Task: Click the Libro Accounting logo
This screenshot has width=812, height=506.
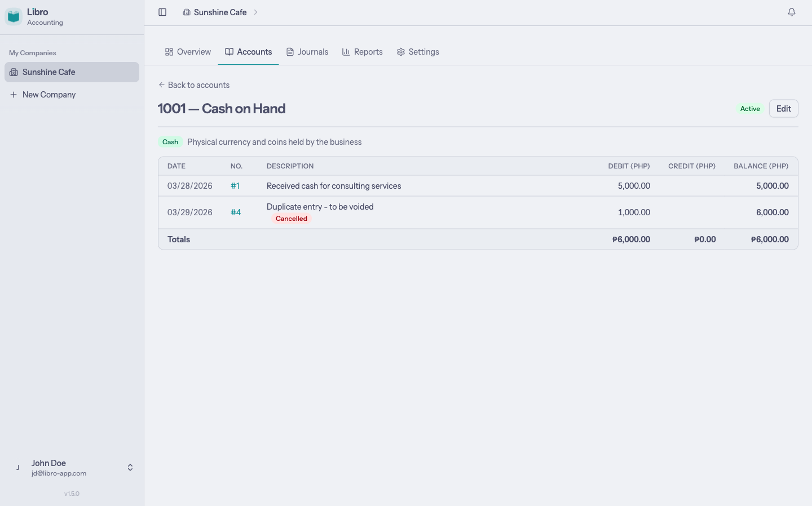Action: pos(14,16)
